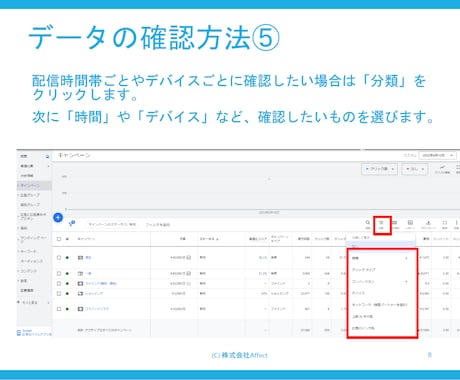Screen dimensions: 460x380
Task: Expand the 時間 submenu arrow in segment menu
Action: [406, 258]
